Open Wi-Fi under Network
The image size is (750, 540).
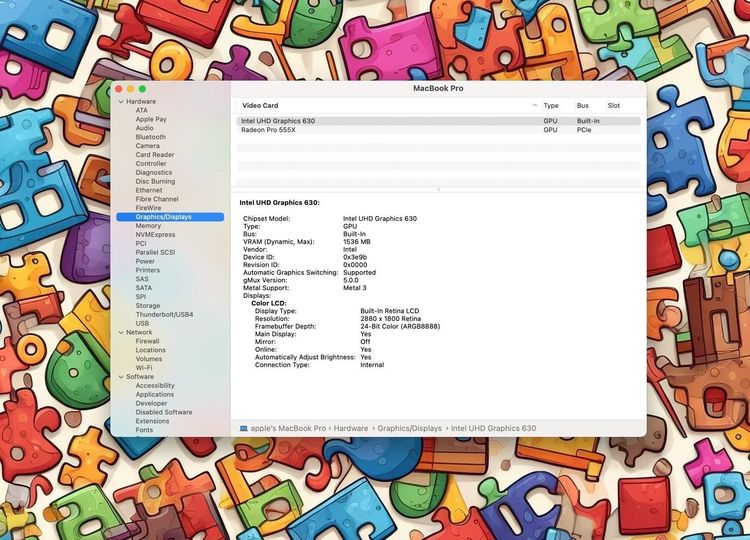point(144,368)
